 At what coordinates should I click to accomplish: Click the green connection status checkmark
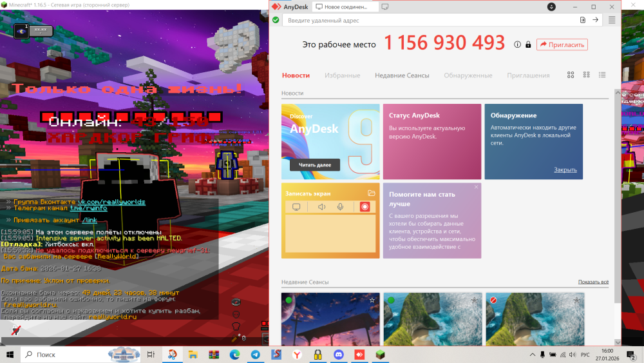coord(276,20)
